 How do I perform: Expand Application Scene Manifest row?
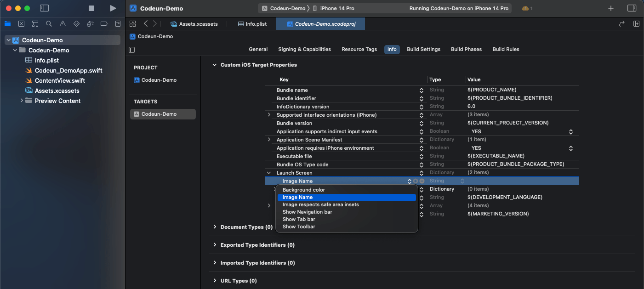pyautogui.click(x=269, y=140)
